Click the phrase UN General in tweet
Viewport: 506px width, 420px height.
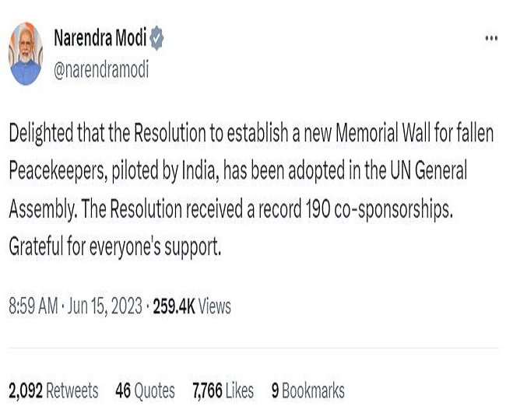pos(427,171)
